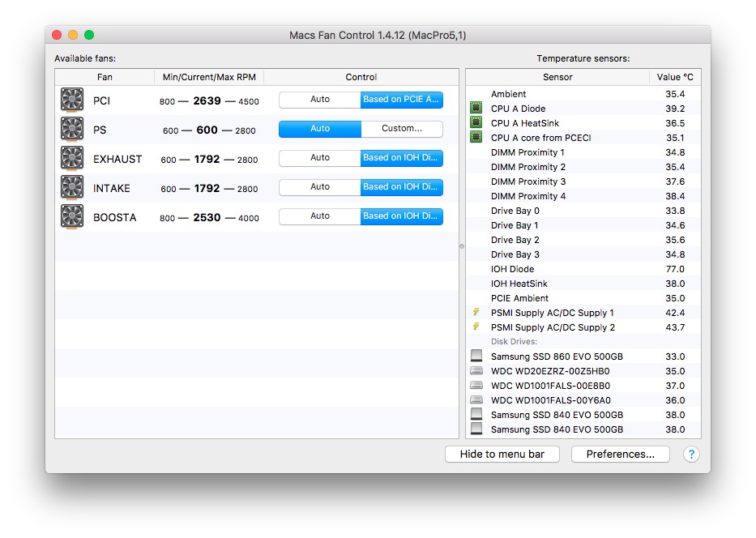This screenshot has height=538, width=756.
Task: Click the BOOSTA fan icon
Action: [x=72, y=216]
